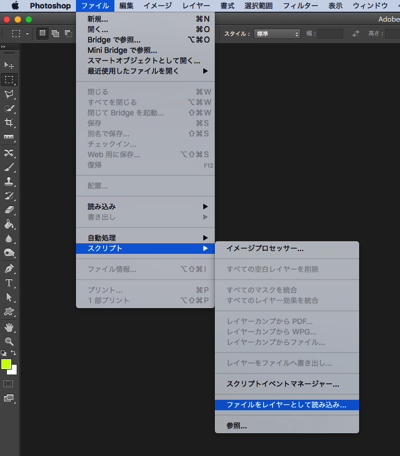Select the Ruler tool
Screen dimensions: 400x456
point(9,137)
